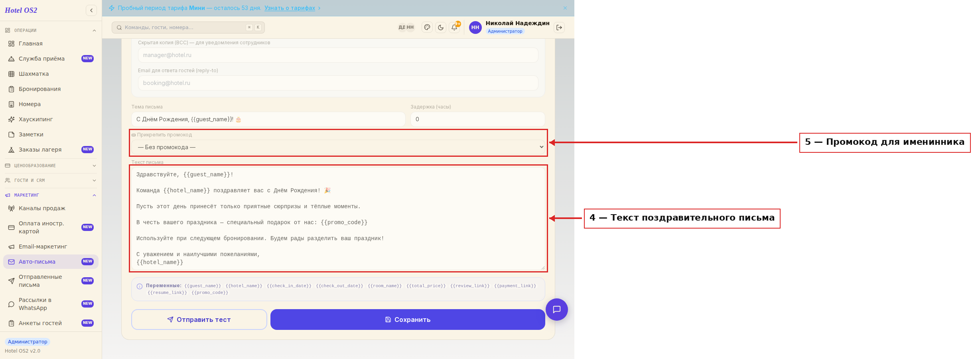Open the color theme palette icon
This screenshot has width=980, height=359.
tap(427, 28)
